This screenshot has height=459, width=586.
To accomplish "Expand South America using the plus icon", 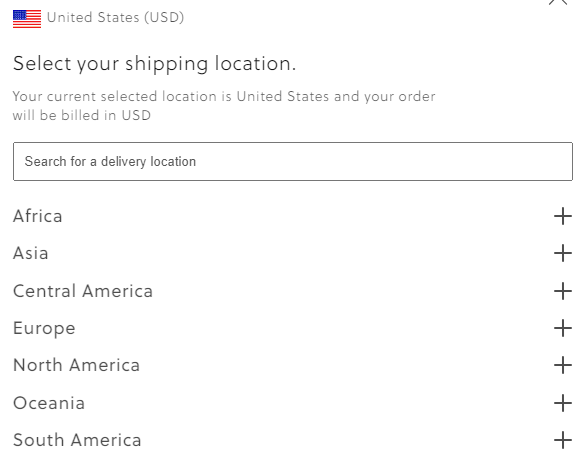I will click(563, 440).
